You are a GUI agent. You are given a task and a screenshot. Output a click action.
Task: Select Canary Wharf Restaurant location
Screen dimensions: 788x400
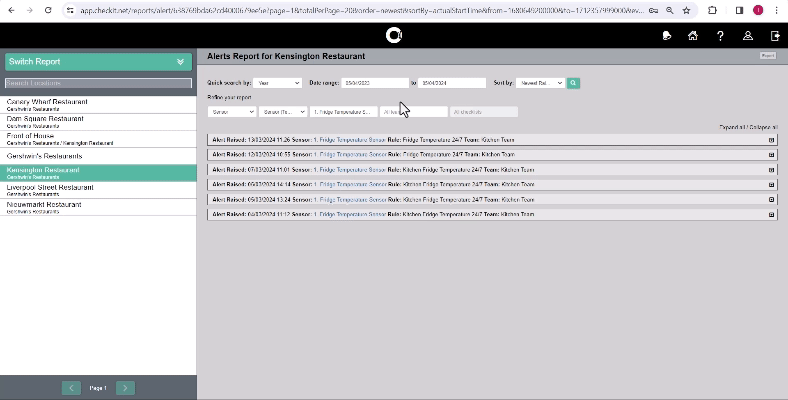coord(47,103)
